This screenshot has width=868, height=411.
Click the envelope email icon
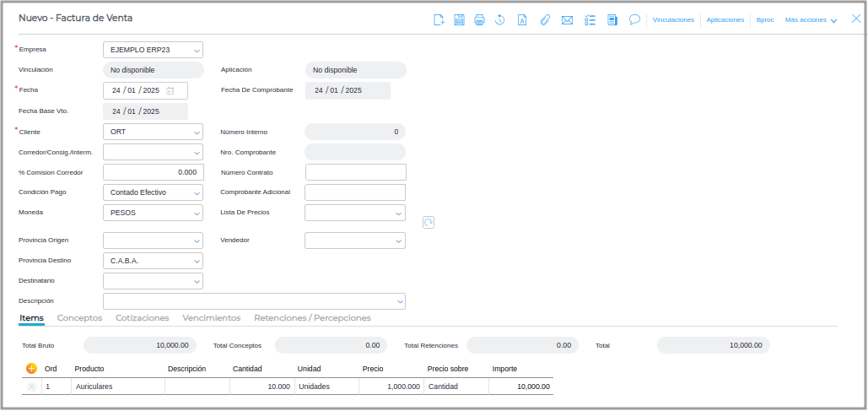(x=567, y=19)
